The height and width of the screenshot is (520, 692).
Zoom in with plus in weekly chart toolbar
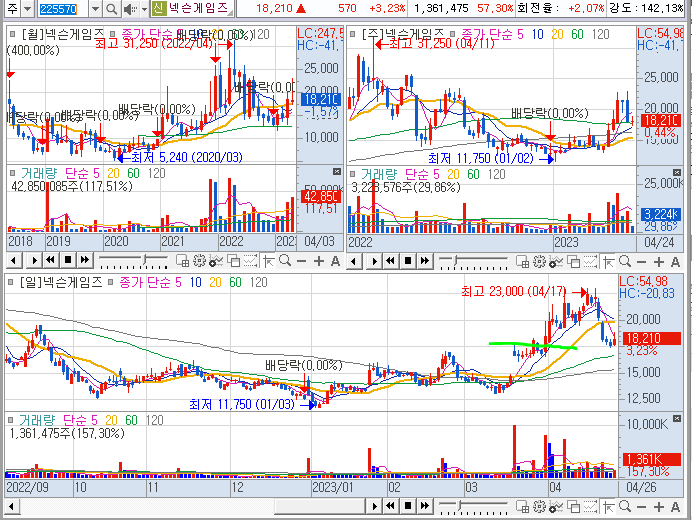coord(658,262)
